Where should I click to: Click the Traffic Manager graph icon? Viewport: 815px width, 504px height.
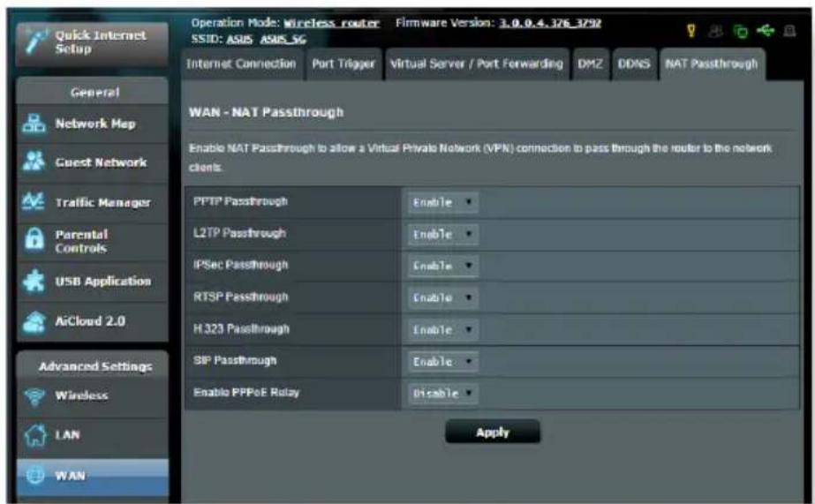pos(34,201)
